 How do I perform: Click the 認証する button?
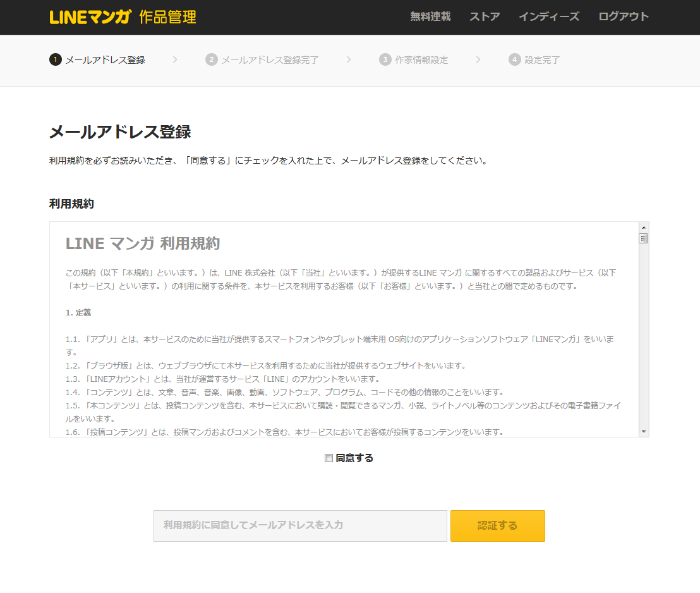point(497,526)
